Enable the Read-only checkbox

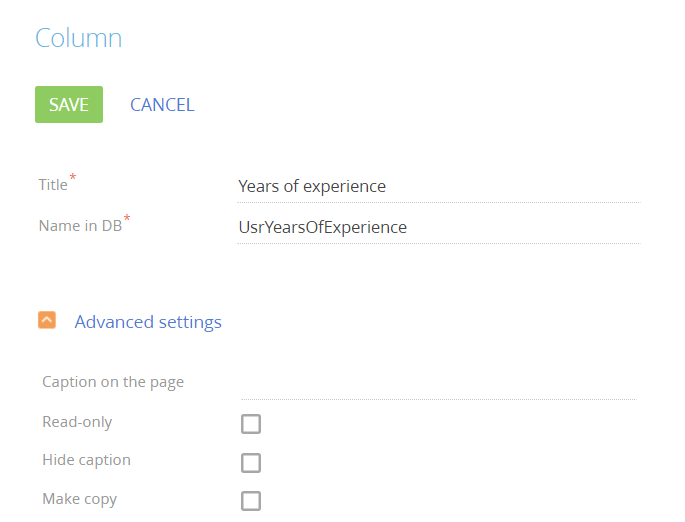(251, 424)
